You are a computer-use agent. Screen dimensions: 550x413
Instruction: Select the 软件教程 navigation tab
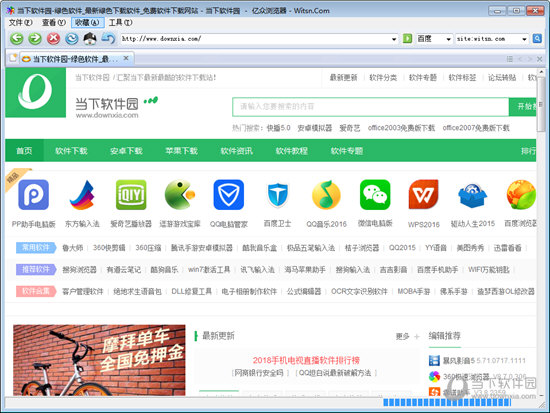click(291, 151)
